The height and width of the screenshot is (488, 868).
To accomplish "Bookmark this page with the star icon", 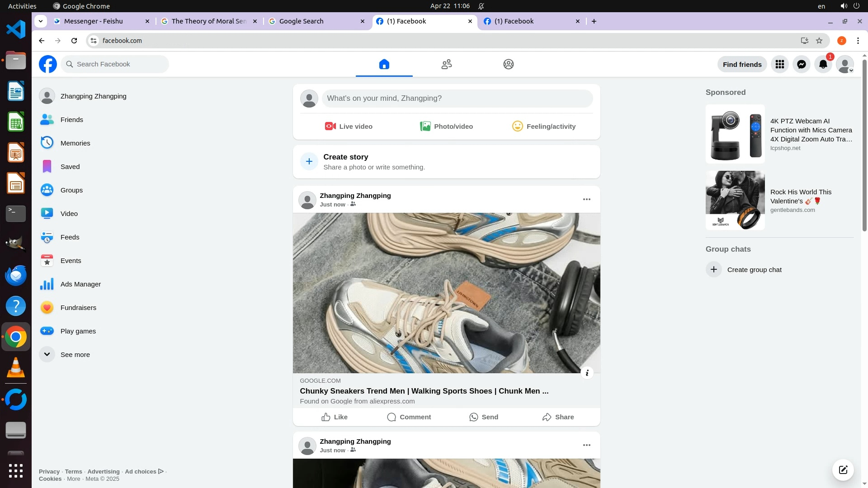I will (x=819, y=41).
